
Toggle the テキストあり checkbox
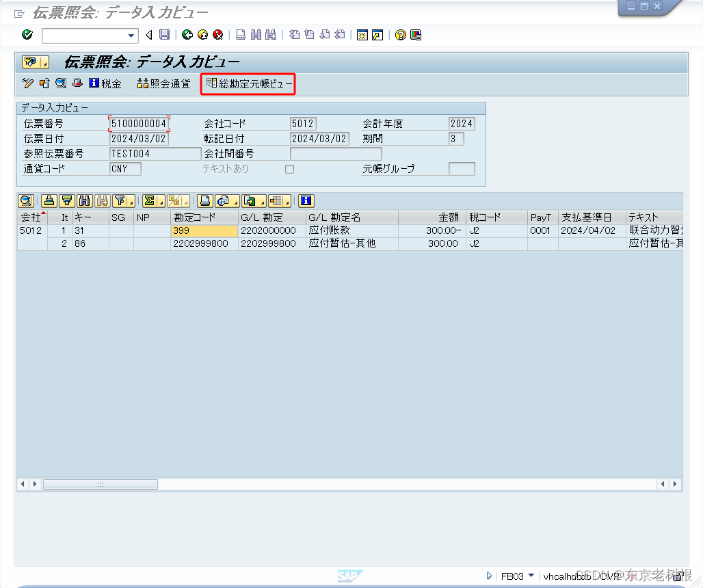coord(289,169)
